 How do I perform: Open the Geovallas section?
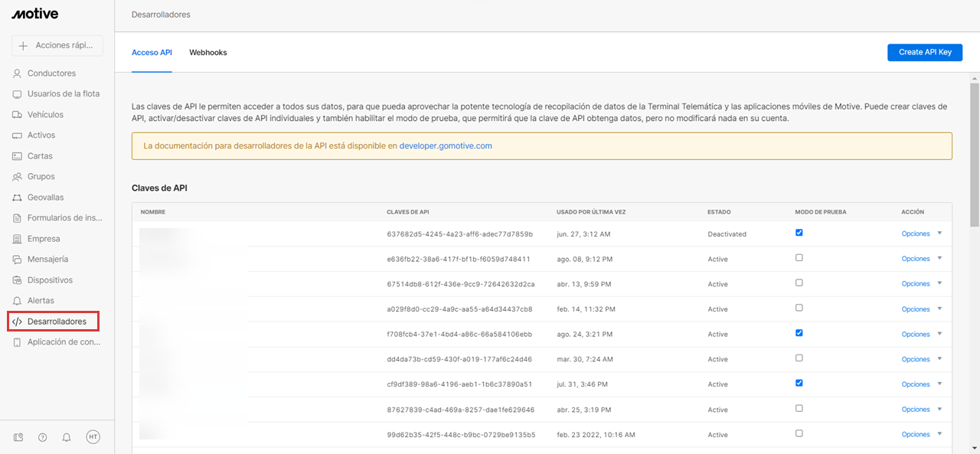coord(46,197)
